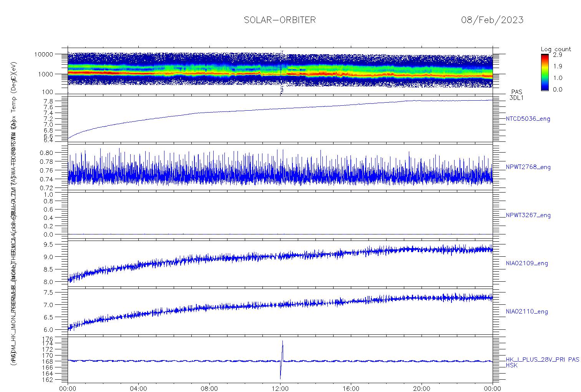Image resolution: width=581 pixels, height=392 pixels.
Task: Click the PAS 3DL1 panel label
Action: tap(516, 95)
